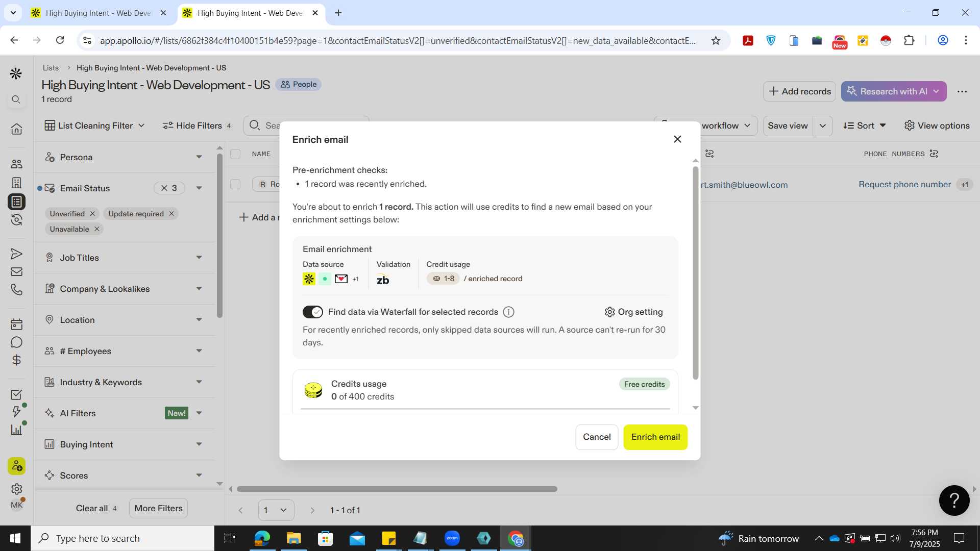Image resolution: width=980 pixels, height=551 pixels.
Task: Open the Tasks checkbox icon in sidebar
Action: 16,394
